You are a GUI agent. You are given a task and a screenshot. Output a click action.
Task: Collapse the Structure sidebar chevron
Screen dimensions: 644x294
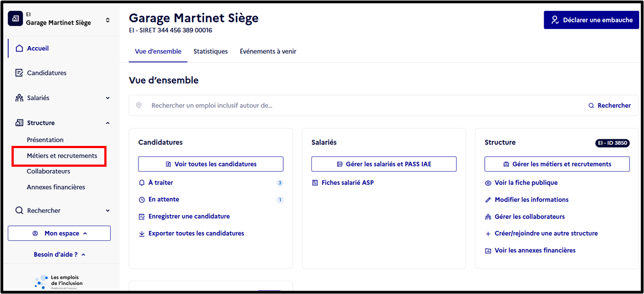[x=108, y=123]
